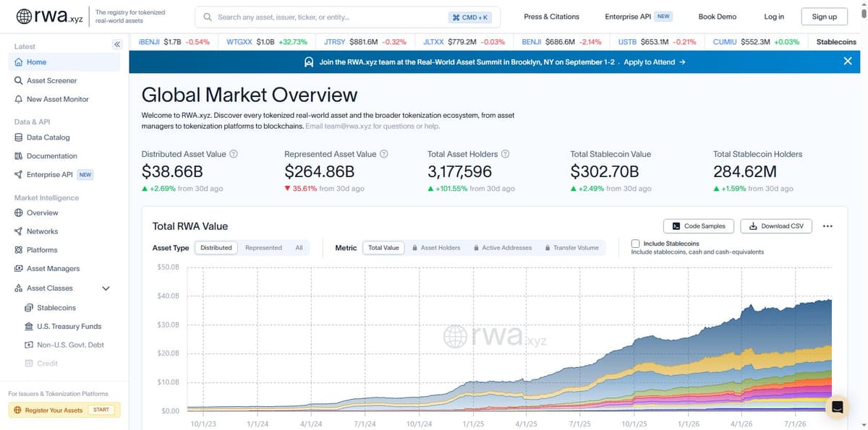Click the Apply to Attend link
This screenshot has height=430, width=868.
click(655, 62)
